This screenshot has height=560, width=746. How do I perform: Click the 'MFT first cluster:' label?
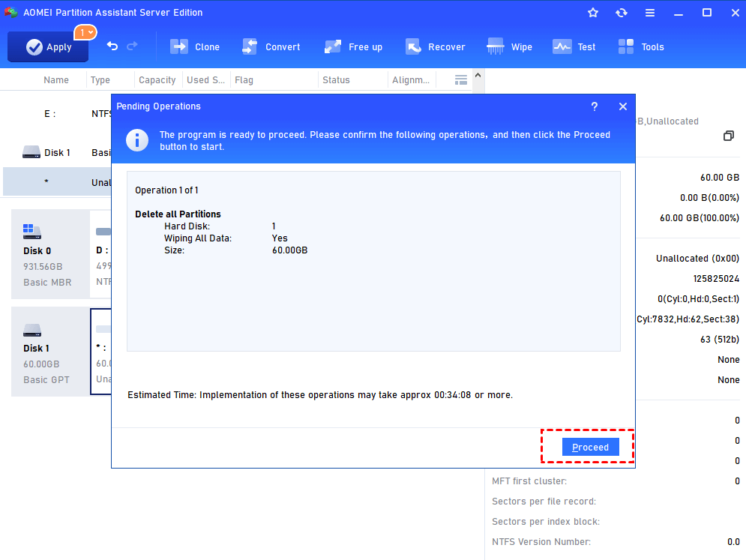[529, 481]
